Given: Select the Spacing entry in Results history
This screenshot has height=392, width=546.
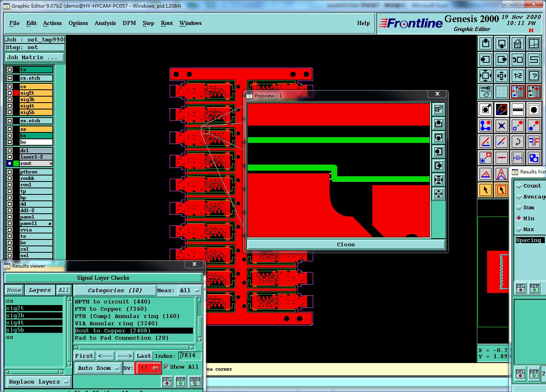Looking at the screenshot, I should (x=530, y=240).
